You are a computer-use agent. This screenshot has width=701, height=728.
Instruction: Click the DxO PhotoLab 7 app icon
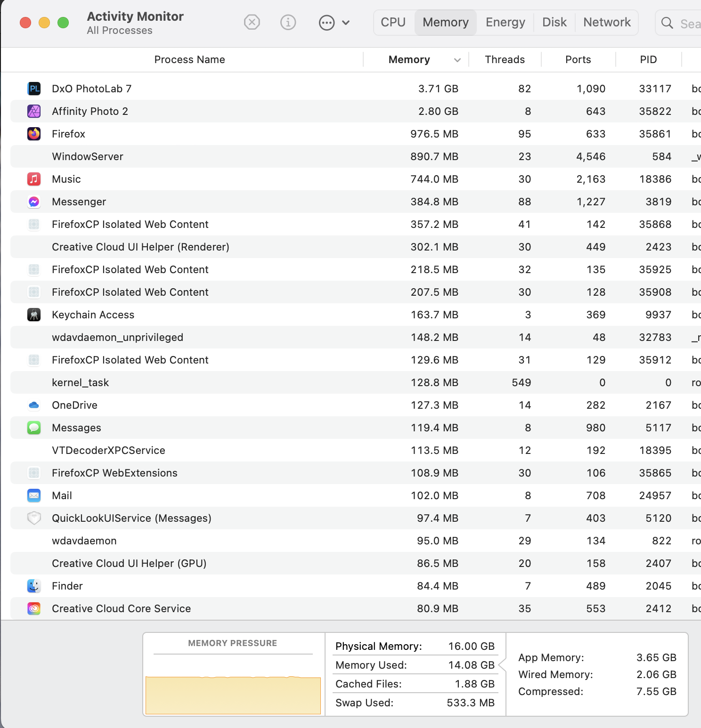[34, 89]
